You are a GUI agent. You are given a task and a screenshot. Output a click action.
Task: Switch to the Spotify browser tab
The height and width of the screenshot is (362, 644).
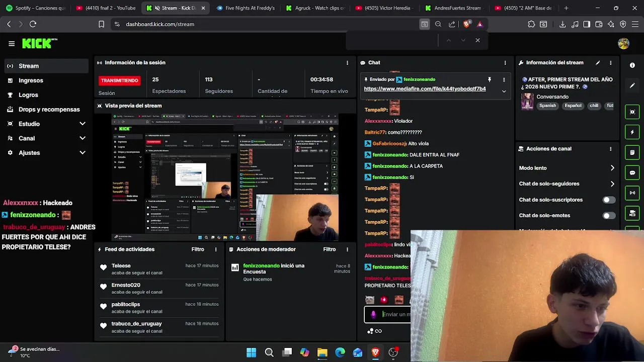pos(35,8)
